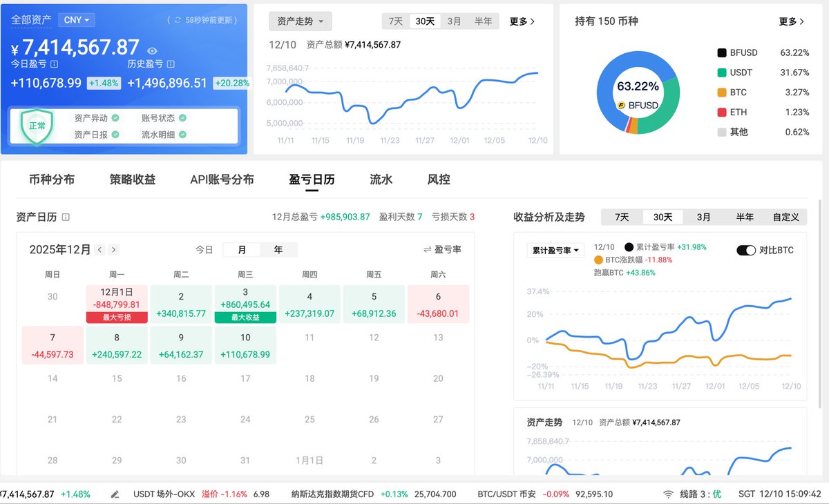The image size is (829, 504).
Task: Select 自定义 range in 收益分析及走势
Action: pos(786,217)
